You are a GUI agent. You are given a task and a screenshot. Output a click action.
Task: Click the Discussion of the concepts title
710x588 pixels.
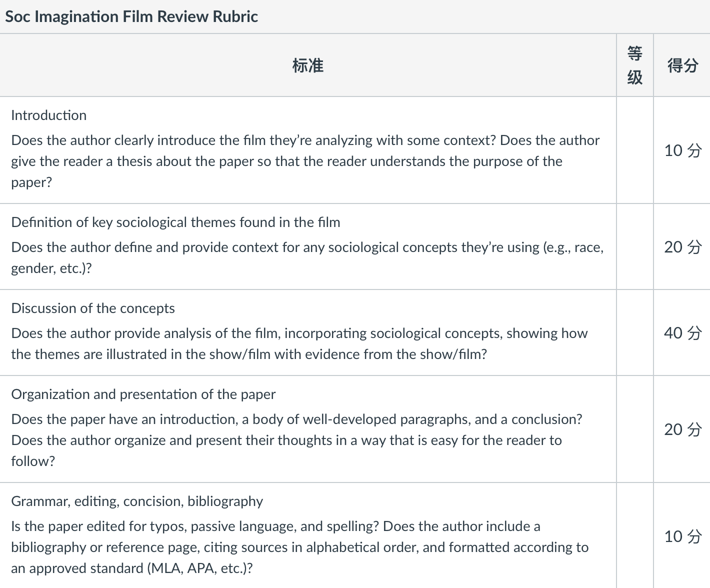[93, 308]
